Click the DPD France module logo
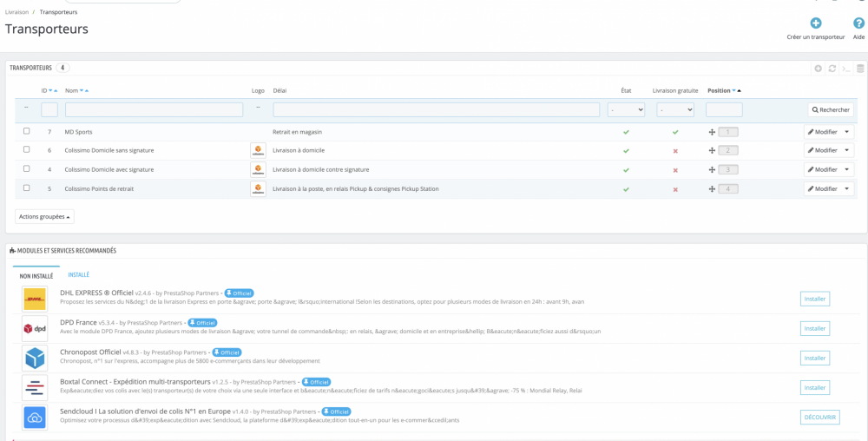 tap(35, 329)
